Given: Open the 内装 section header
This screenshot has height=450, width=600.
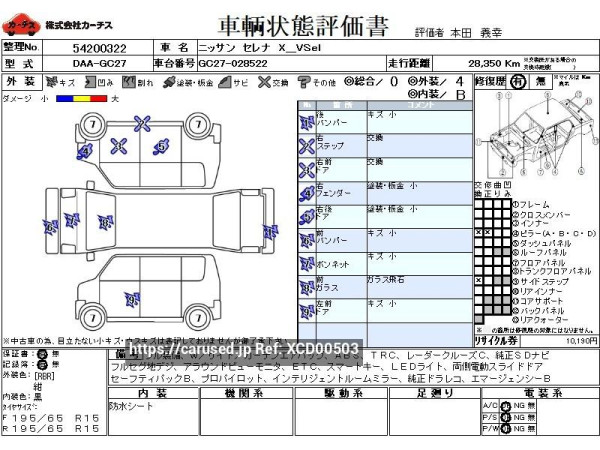Looking at the screenshot, I should coord(153,393).
